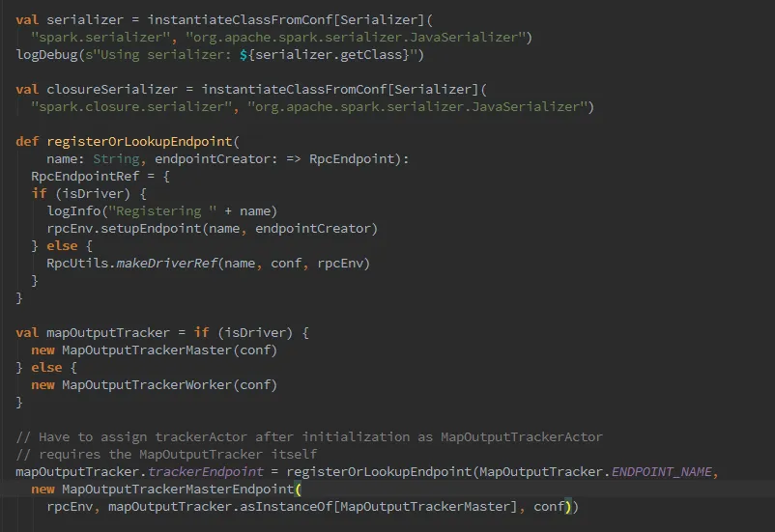Click the trackerEndpoint italic field

pyautogui.click(x=206, y=472)
